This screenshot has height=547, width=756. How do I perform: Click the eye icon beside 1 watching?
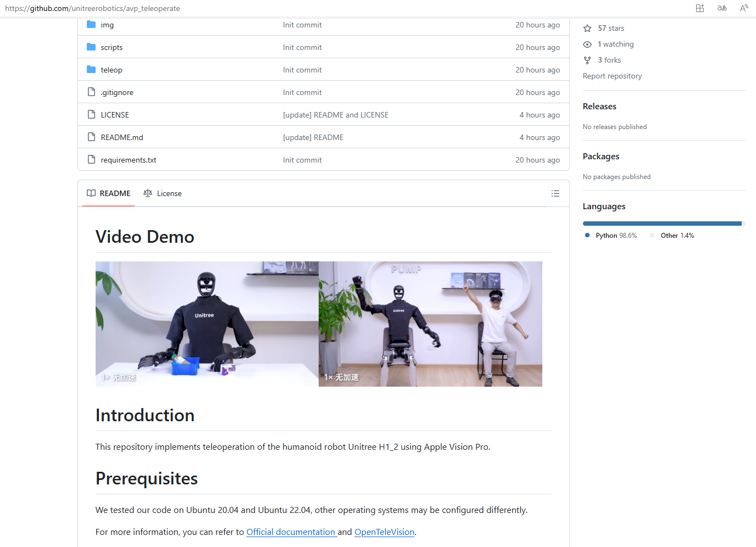(x=587, y=44)
